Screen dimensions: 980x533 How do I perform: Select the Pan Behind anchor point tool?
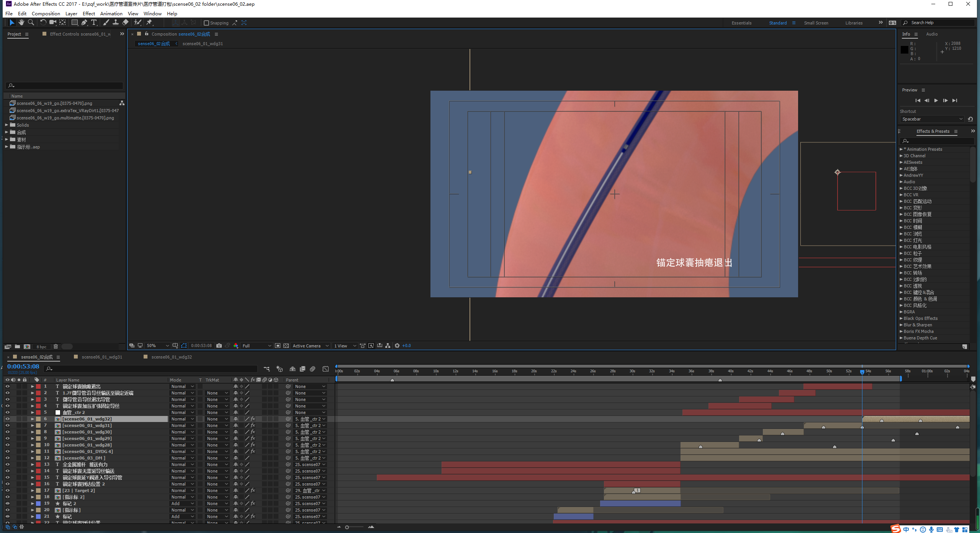click(62, 23)
